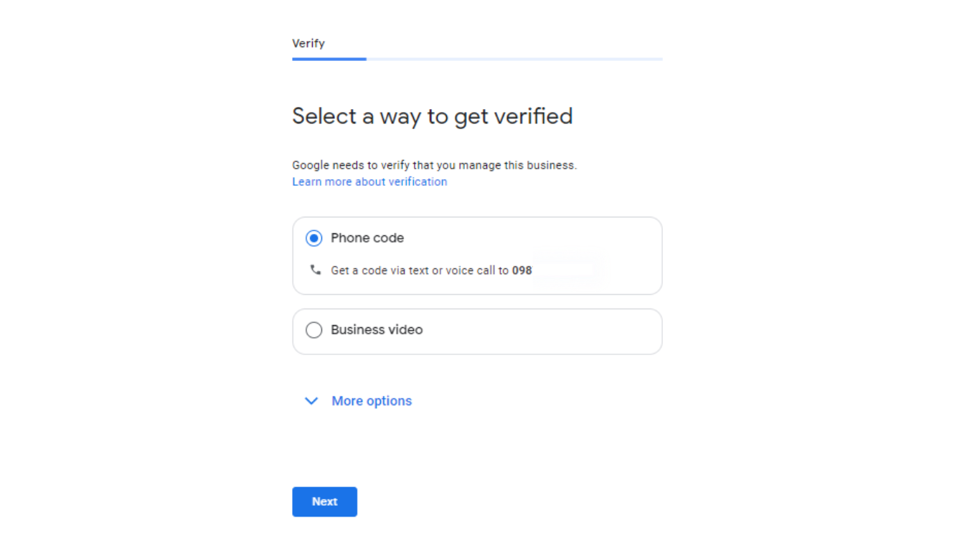Viewport: 980px width, 551px height.
Task: Select the Business video radio button
Action: coord(314,330)
